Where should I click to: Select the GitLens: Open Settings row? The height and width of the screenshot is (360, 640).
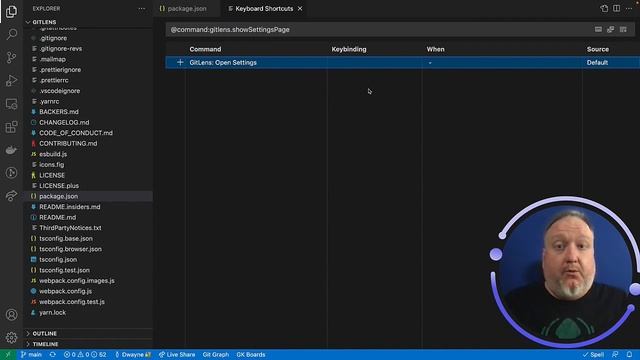[402, 62]
